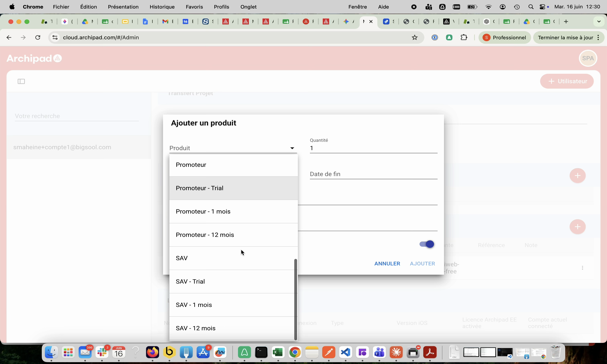Screen dimensions: 607x364
Task: Pick Promoteur - 1 mois from list
Action: pyautogui.click(x=233, y=211)
